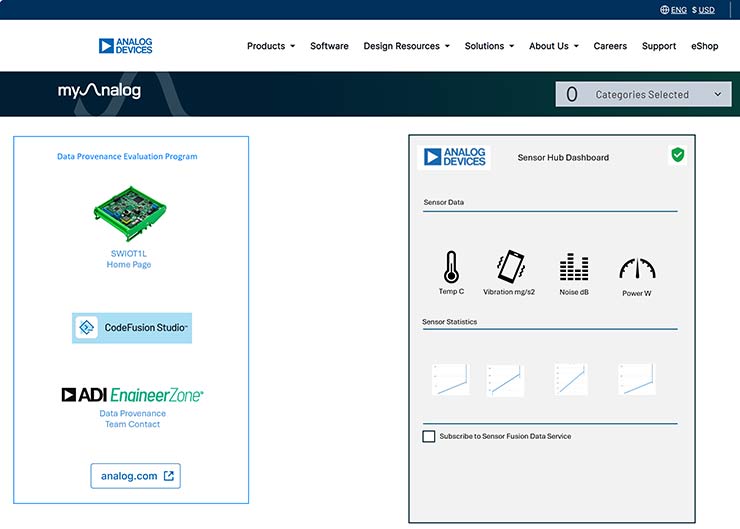This screenshot has height=529, width=740.
Task: Expand the Solutions navigation menu
Action: [x=489, y=46]
